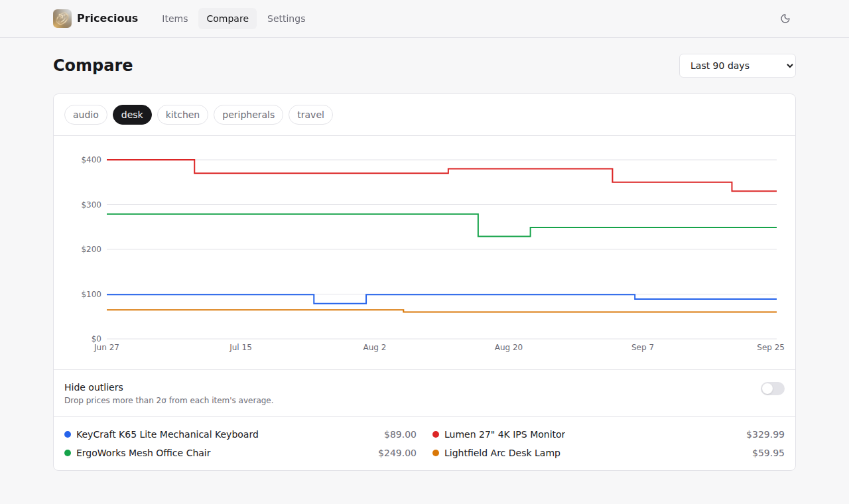849x504 pixels.
Task: Filter by the kitchen category
Action: [x=182, y=115]
